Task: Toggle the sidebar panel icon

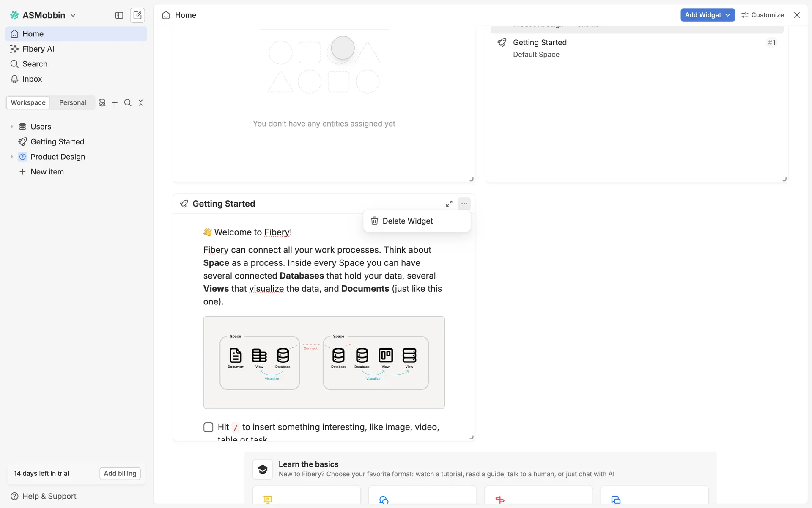Action: [119, 15]
